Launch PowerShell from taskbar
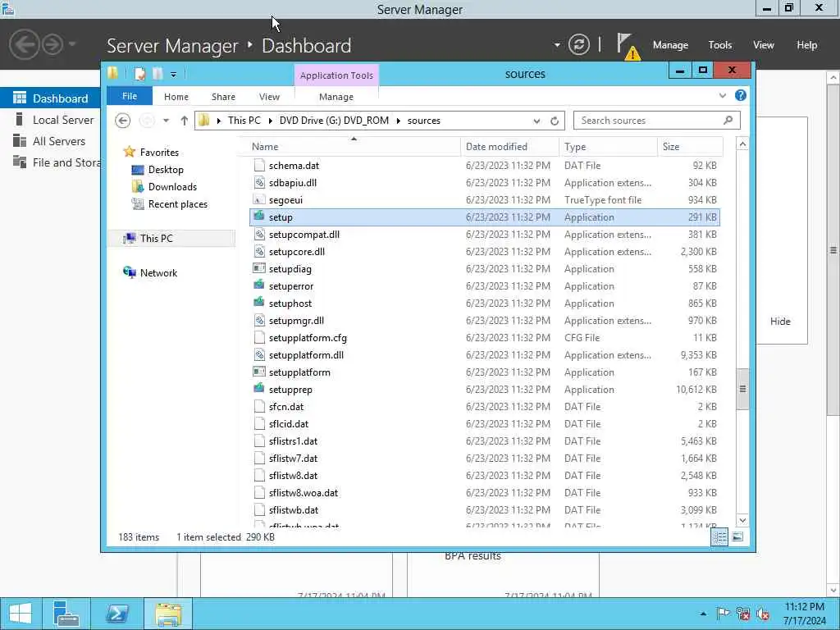Viewport: 840px width, 630px height. pos(116,614)
